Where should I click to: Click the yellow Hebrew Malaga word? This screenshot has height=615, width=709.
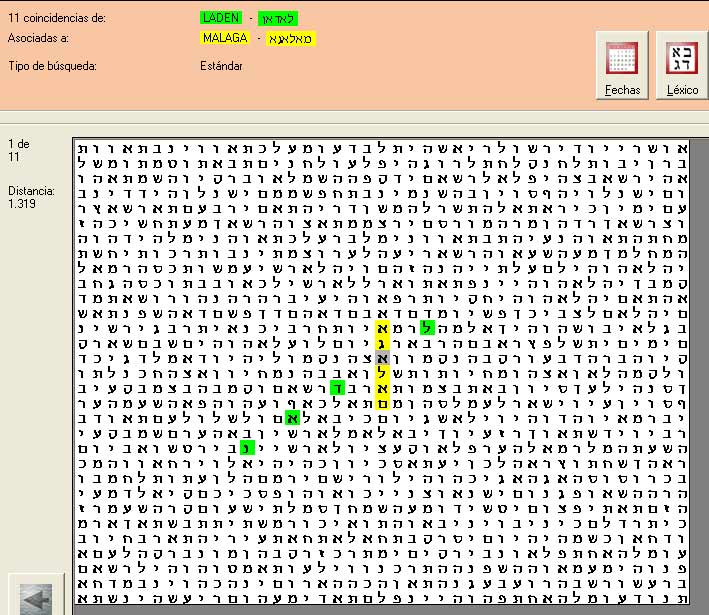click(291, 39)
